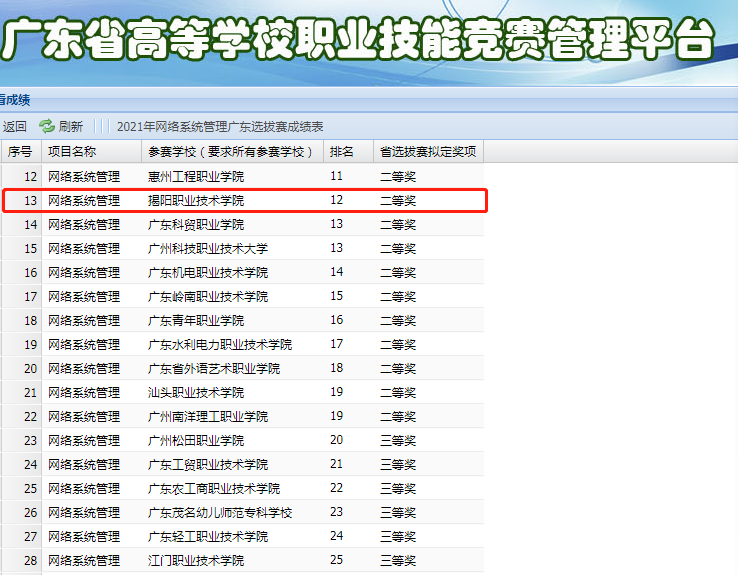The height and width of the screenshot is (575, 738).
Task: Select the 惠州工程职业学院 school cell
Action: pos(196,176)
